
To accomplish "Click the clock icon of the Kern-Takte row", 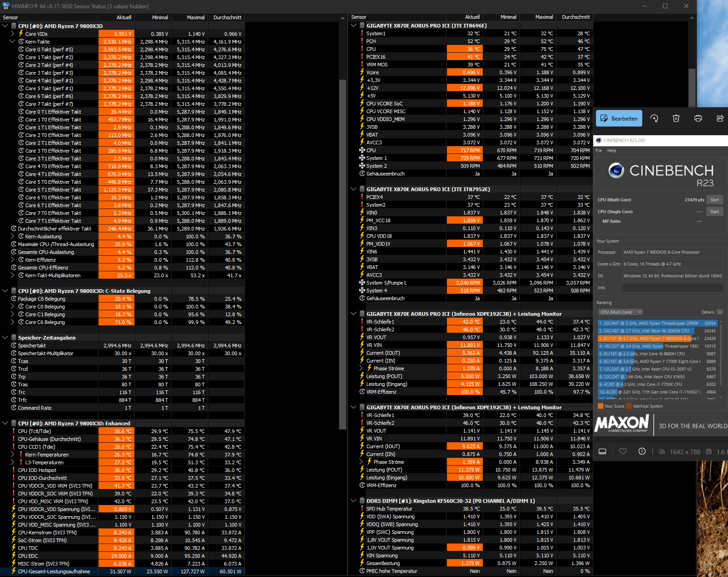I will click(21, 42).
